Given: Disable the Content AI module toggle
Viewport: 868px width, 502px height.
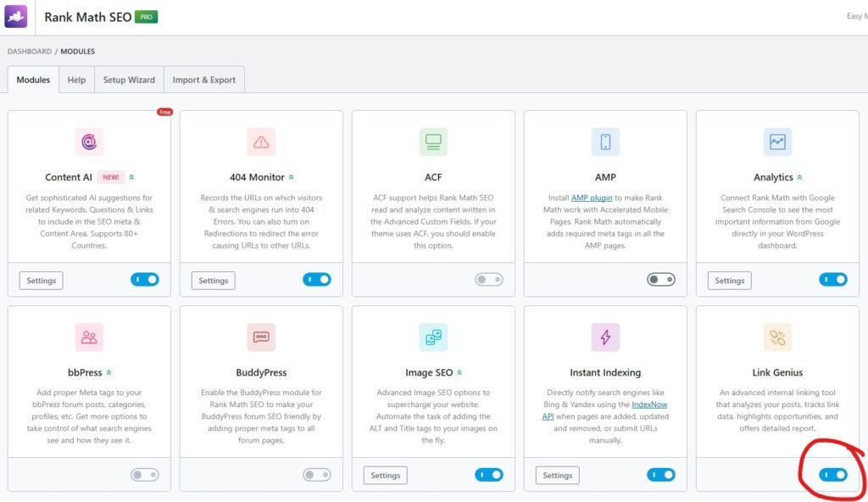Looking at the screenshot, I should coord(145,280).
